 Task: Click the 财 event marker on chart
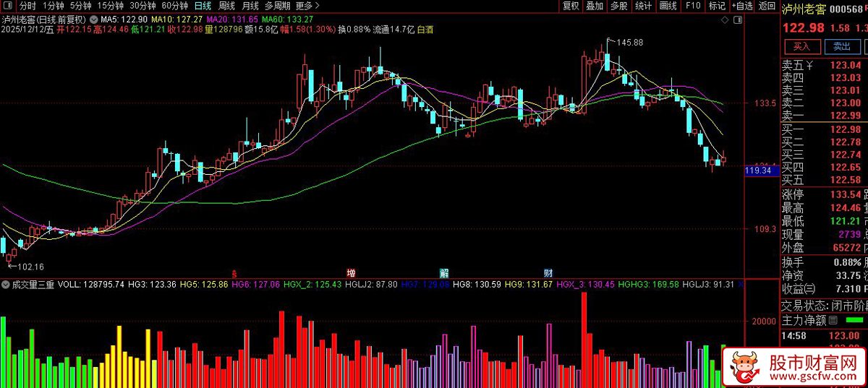click(548, 273)
